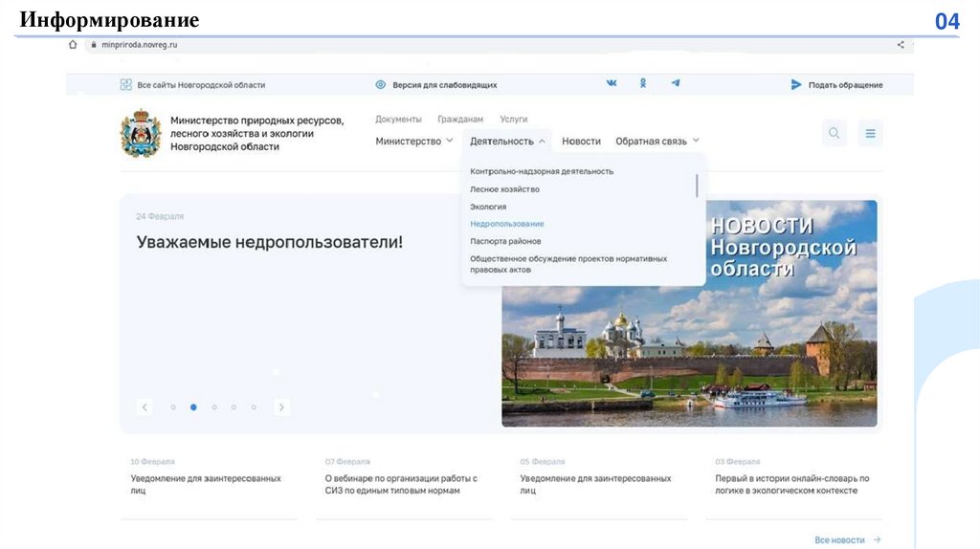Open the Новости menu item
Image resolution: width=980 pixels, height=549 pixels.
tap(581, 142)
